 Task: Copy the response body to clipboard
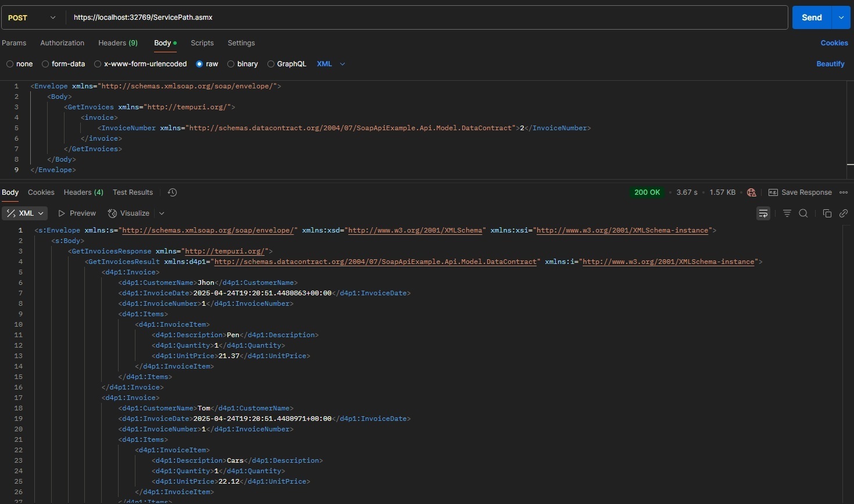(x=827, y=213)
